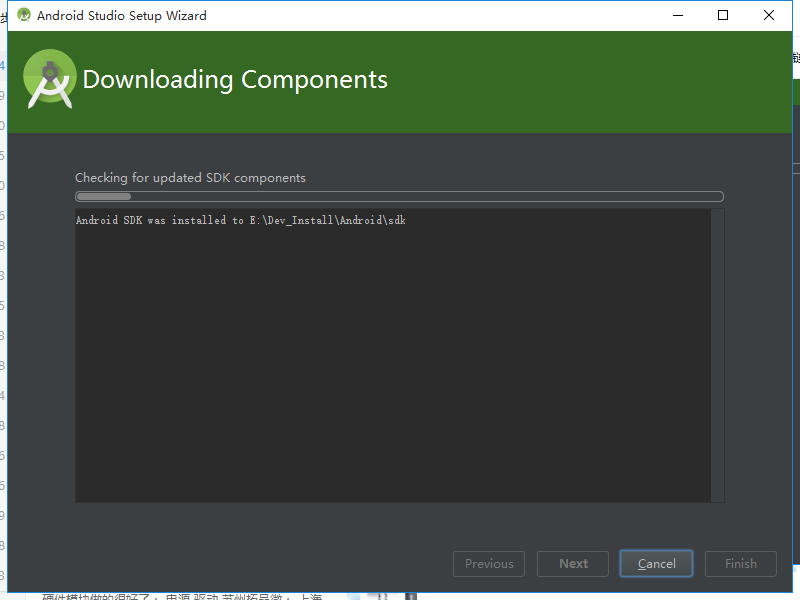Click the 'Downloading Components' heading
The width and height of the screenshot is (800, 600).
tap(235, 80)
